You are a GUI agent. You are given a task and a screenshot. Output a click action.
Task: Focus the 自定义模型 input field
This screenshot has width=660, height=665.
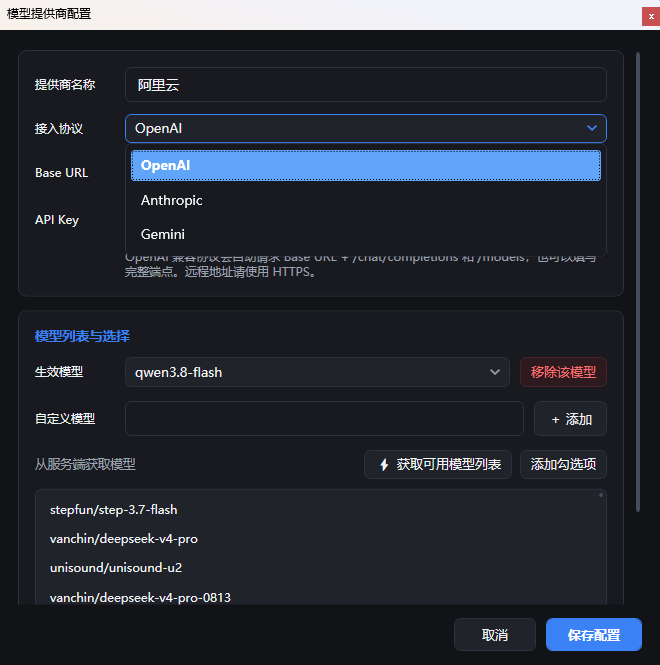(324, 419)
